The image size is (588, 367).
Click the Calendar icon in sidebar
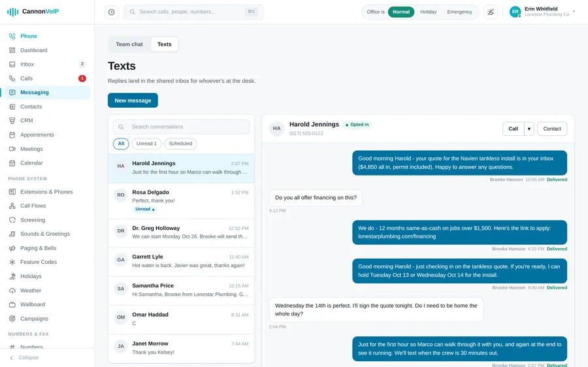pos(12,163)
